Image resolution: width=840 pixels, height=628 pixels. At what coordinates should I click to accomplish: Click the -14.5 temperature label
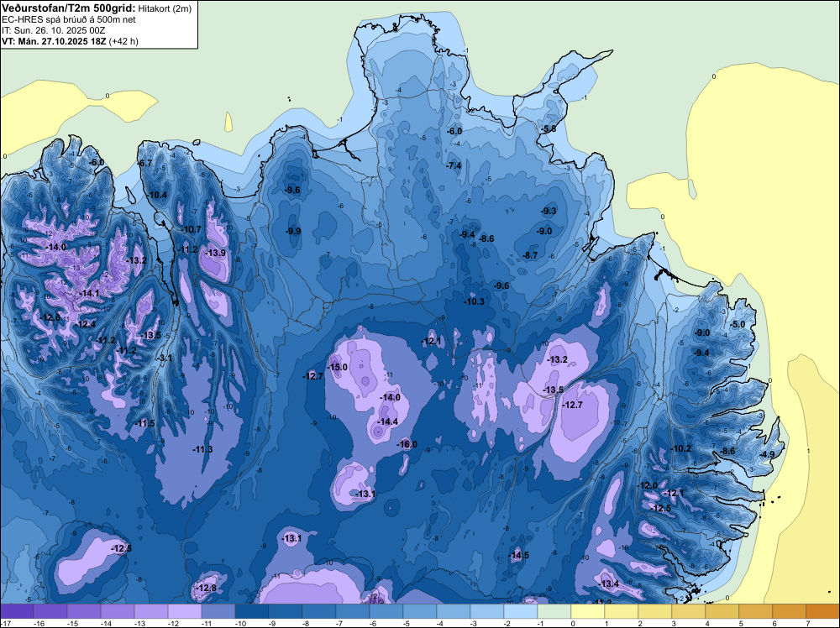[518, 555]
